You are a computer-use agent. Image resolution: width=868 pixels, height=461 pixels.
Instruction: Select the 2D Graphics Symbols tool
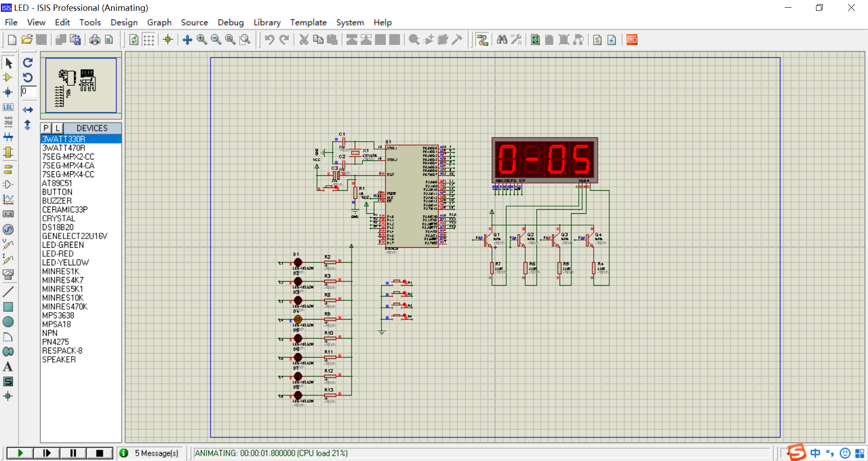[8, 381]
